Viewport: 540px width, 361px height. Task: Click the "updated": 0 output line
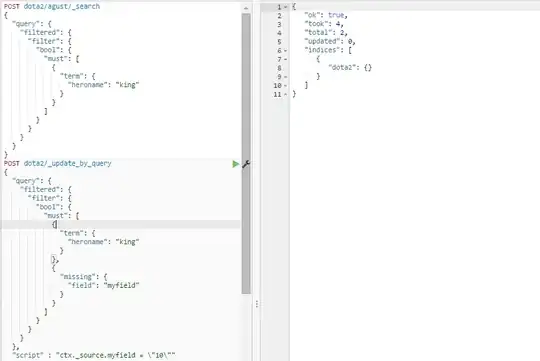pyautogui.click(x=330, y=41)
